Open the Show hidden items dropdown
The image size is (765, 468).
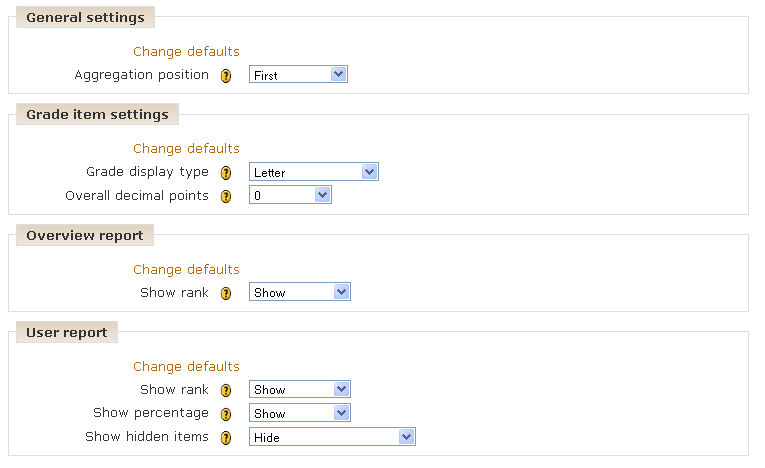[332, 437]
